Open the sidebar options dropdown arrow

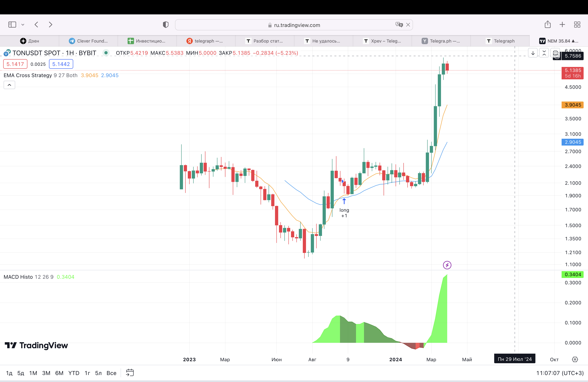[x=23, y=24]
